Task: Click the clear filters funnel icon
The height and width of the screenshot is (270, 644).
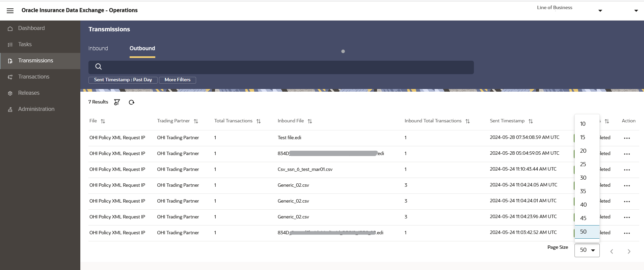Action: [x=117, y=102]
